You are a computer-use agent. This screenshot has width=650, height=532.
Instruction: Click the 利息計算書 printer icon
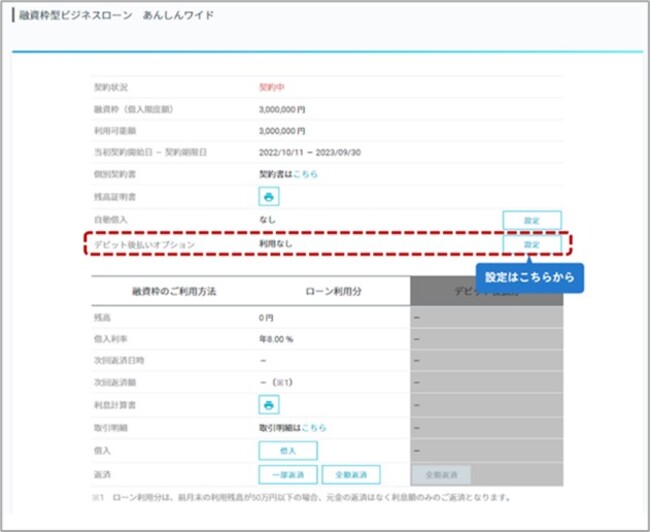269,404
